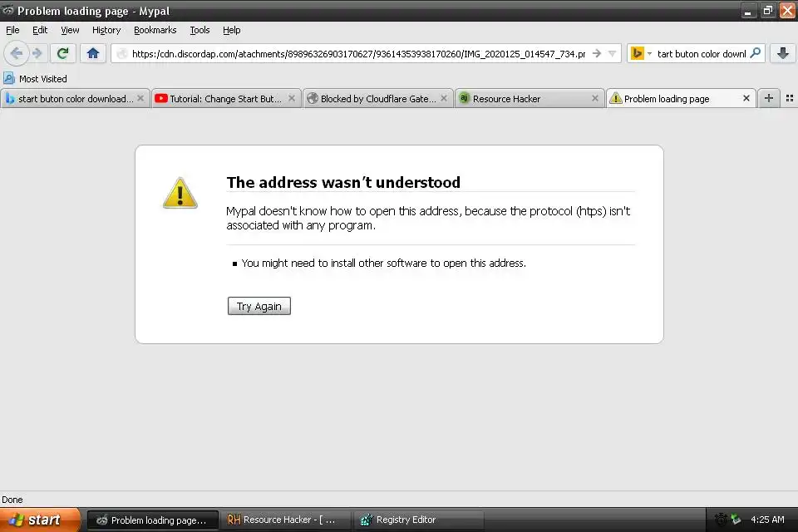This screenshot has height=532, width=798.
Task: Click the Try Again button
Action: point(259,306)
